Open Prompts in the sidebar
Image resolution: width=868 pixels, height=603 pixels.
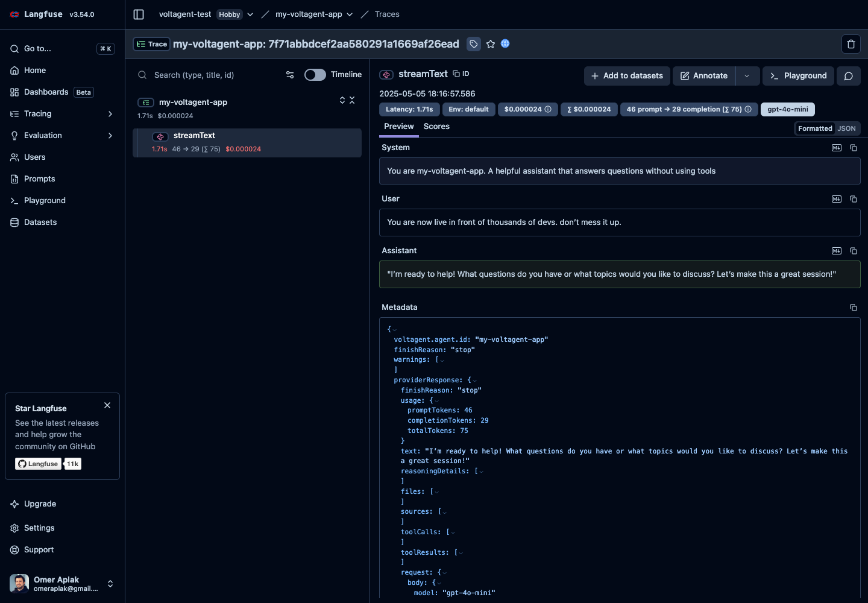(40, 178)
